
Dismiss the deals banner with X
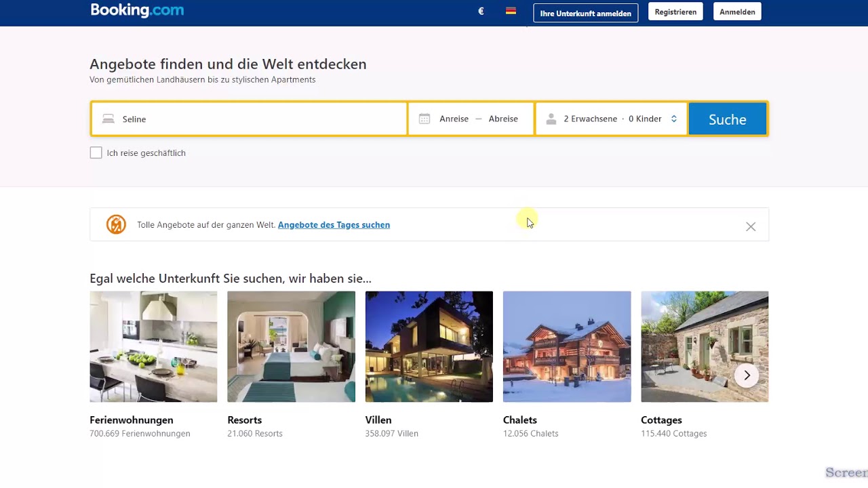point(751,227)
